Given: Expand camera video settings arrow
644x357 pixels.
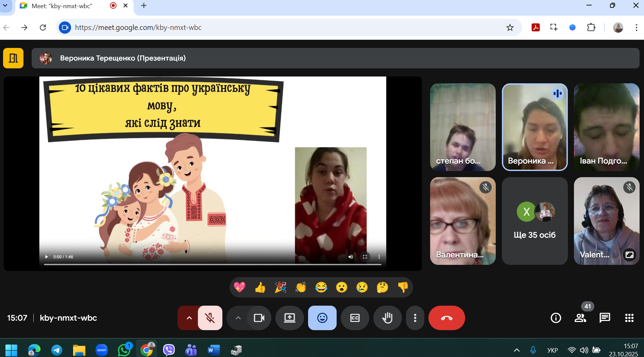Looking at the screenshot, I should pyautogui.click(x=238, y=318).
